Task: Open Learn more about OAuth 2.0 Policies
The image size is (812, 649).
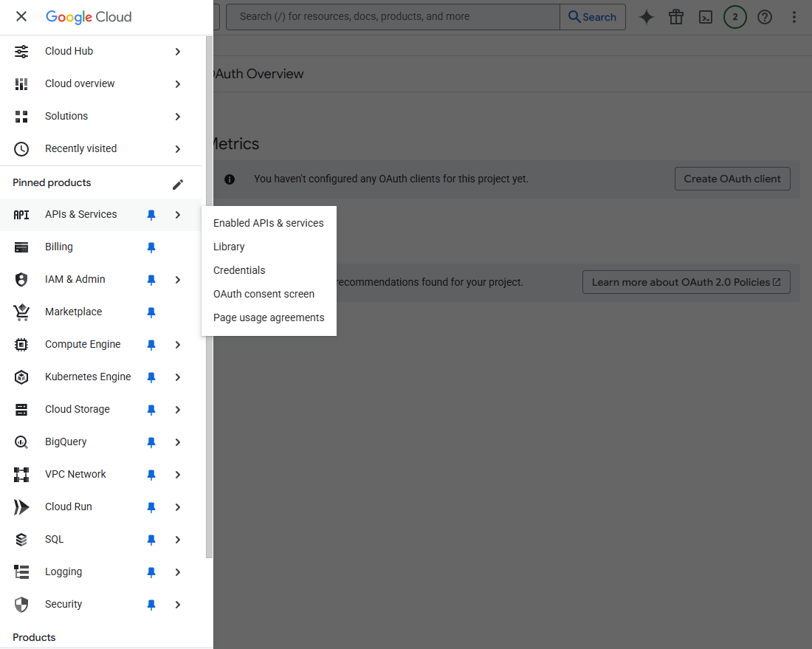Action: click(687, 282)
